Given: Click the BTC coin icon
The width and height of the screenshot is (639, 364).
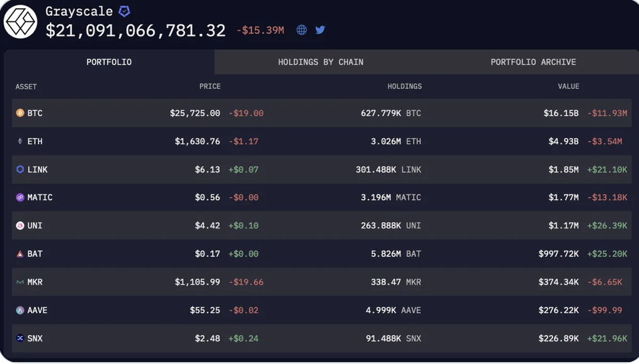Looking at the screenshot, I should [x=20, y=113].
